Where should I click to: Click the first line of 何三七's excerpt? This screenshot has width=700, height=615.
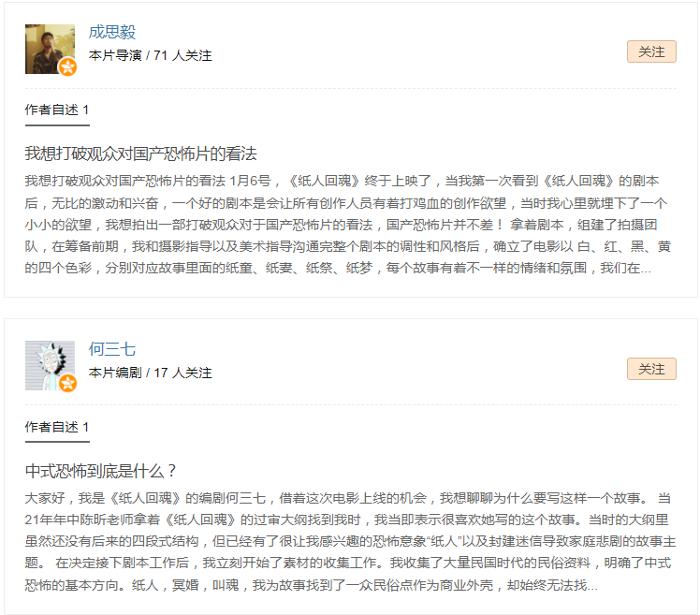click(348, 498)
